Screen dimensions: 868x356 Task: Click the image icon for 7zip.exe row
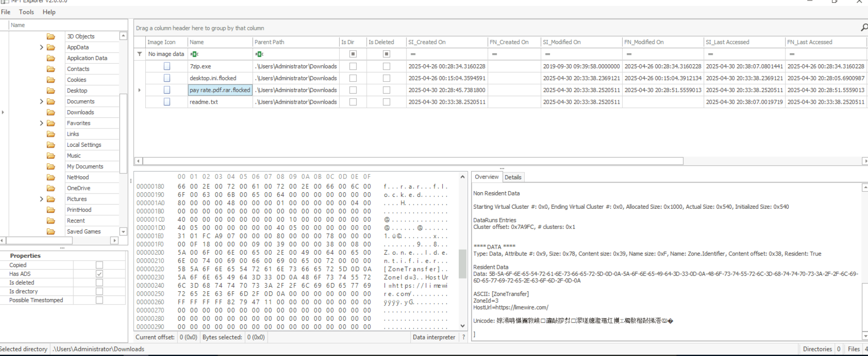coord(167,67)
